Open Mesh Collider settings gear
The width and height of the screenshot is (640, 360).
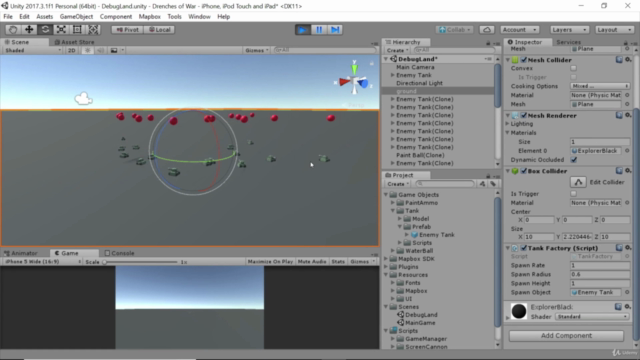click(x=628, y=60)
